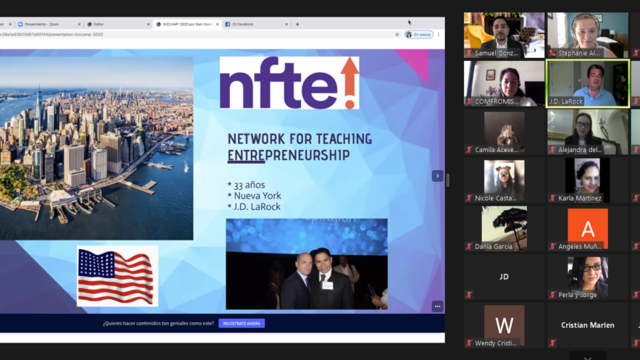Click the Facebook tab favicon
This screenshot has width=640, height=360.
pos(228,24)
